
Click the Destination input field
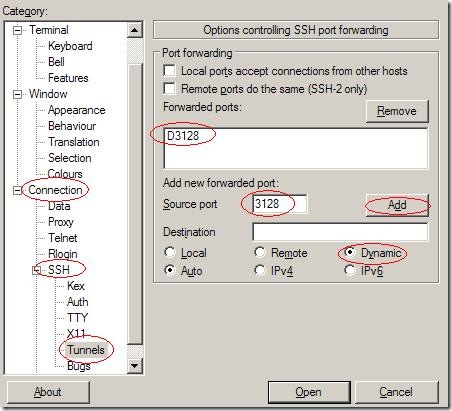point(340,232)
